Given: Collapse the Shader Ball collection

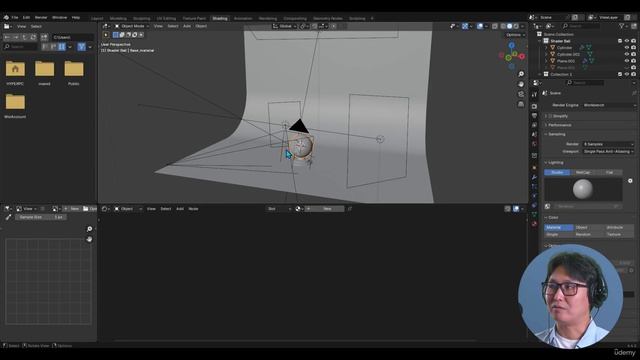Looking at the screenshot, I should (540, 41).
